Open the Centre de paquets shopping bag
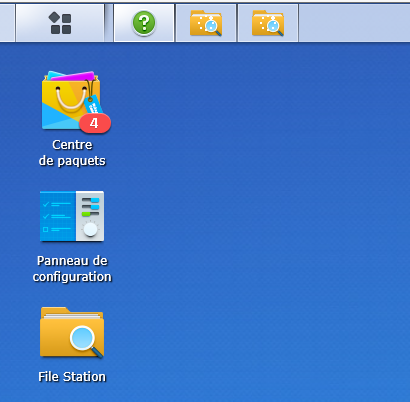This screenshot has width=410, height=402. pyautogui.click(x=71, y=100)
